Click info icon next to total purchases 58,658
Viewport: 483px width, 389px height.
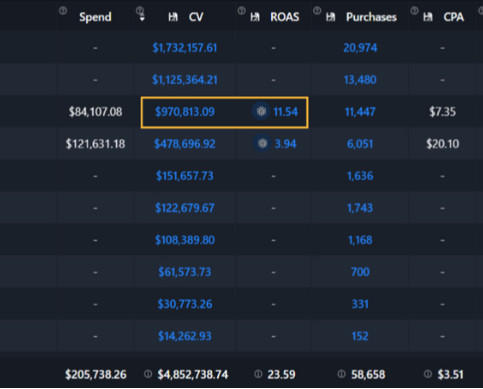(341, 374)
